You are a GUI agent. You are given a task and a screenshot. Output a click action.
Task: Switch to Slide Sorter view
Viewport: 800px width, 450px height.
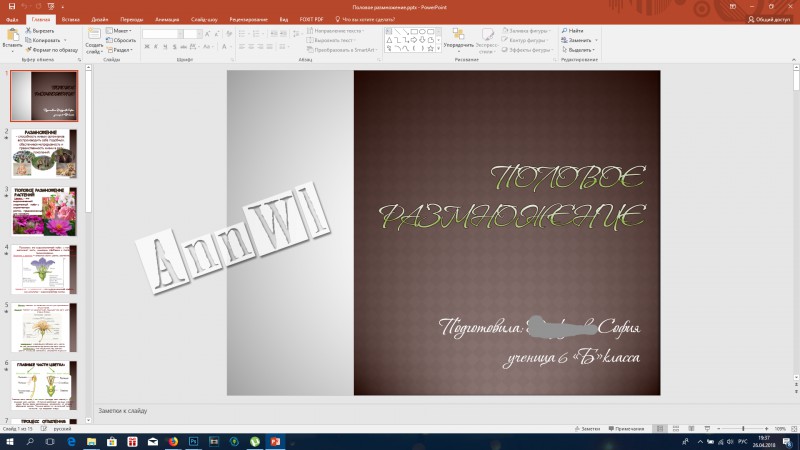pyautogui.click(x=676, y=429)
